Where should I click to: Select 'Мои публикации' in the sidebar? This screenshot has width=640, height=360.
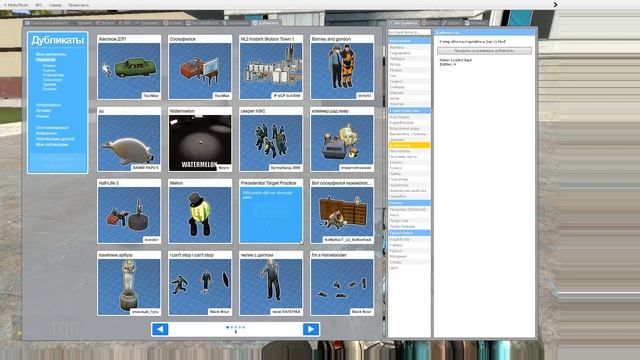(52, 144)
